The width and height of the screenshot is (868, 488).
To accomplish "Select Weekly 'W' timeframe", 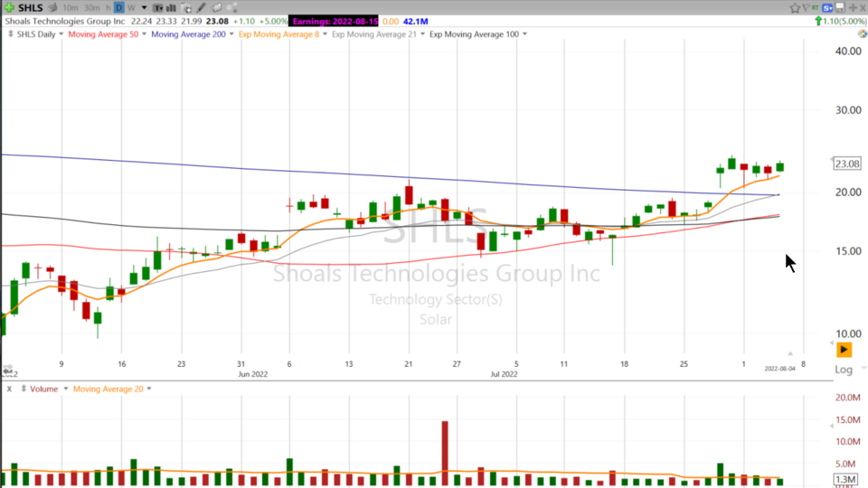I will pyautogui.click(x=131, y=8).
